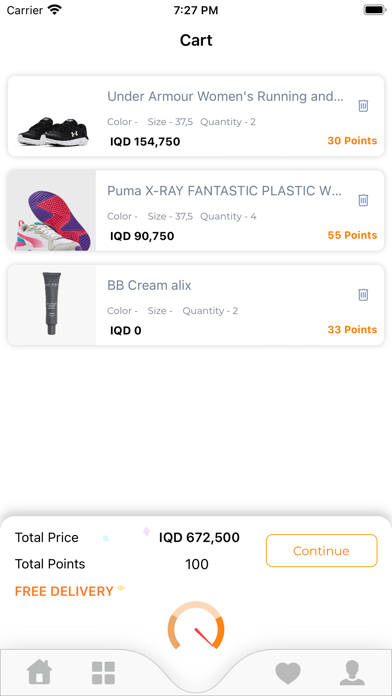Open favorites heart icon in bottom bar
Screen dimensions: 392x696
click(x=288, y=673)
